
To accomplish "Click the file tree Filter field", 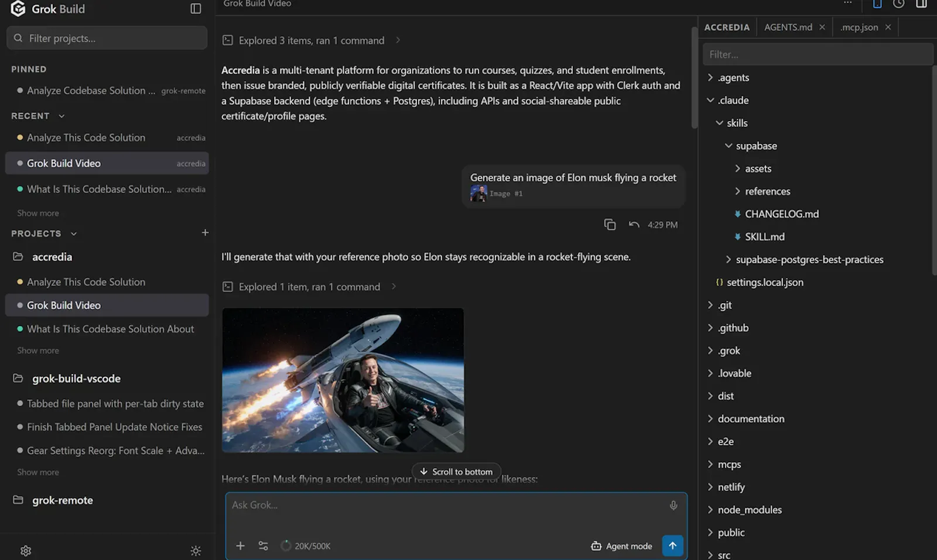I will point(817,54).
